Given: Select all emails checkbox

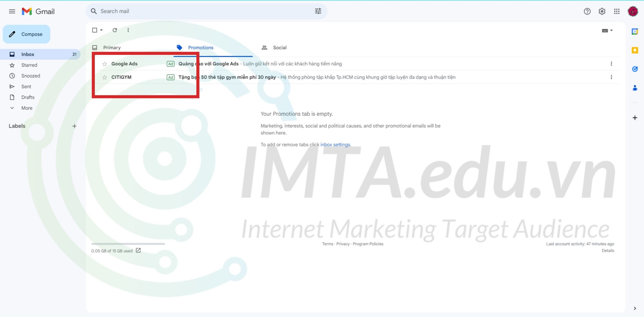Looking at the screenshot, I should pyautogui.click(x=95, y=30).
